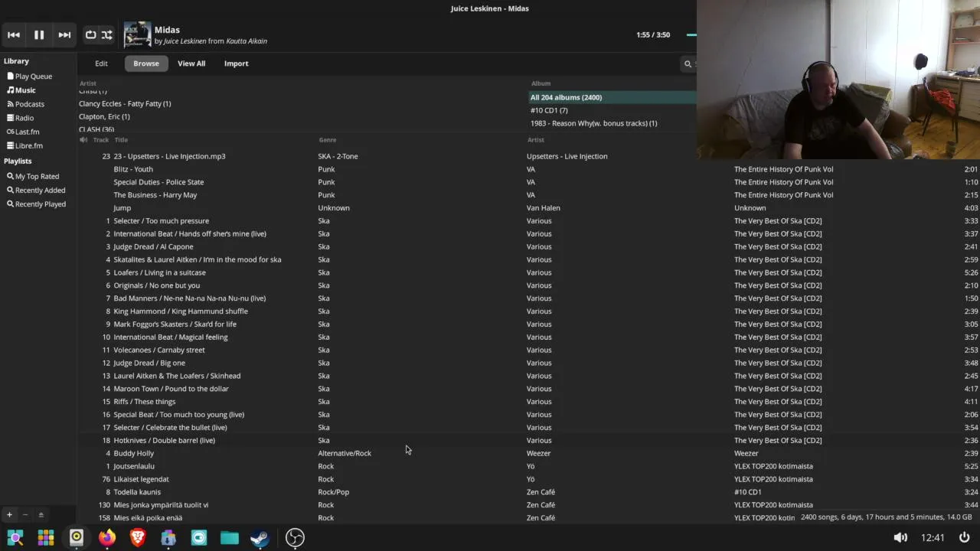Select Music in the Library sidebar

pos(25,90)
